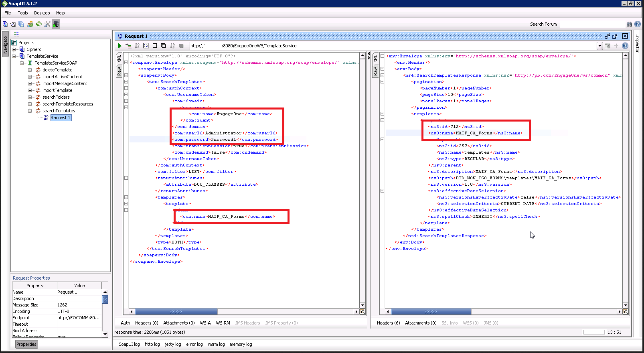The height and width of the screenshot is (353, 644).
Task: Fold the env:Envelope element in response
Action: [382, 56]
